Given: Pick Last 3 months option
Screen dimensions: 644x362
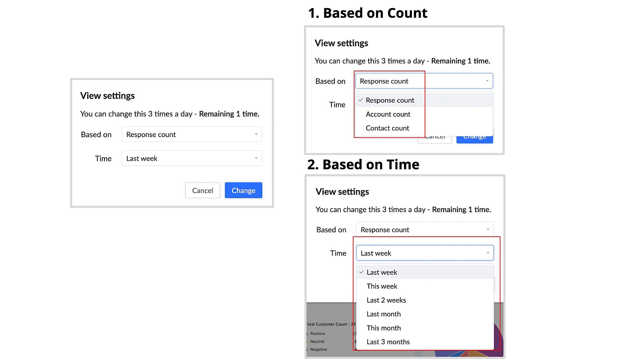Looking at the screenshot, I should coord(388,342).
